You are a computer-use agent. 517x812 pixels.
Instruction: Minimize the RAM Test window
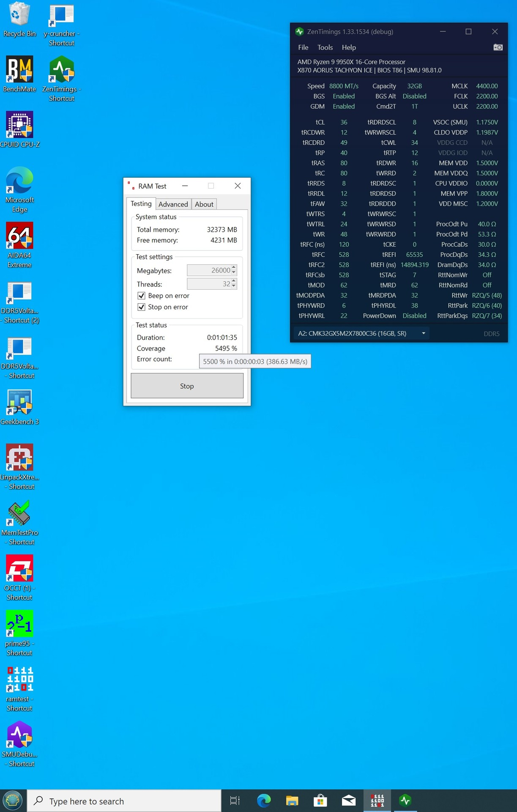[x=185, y=186]
